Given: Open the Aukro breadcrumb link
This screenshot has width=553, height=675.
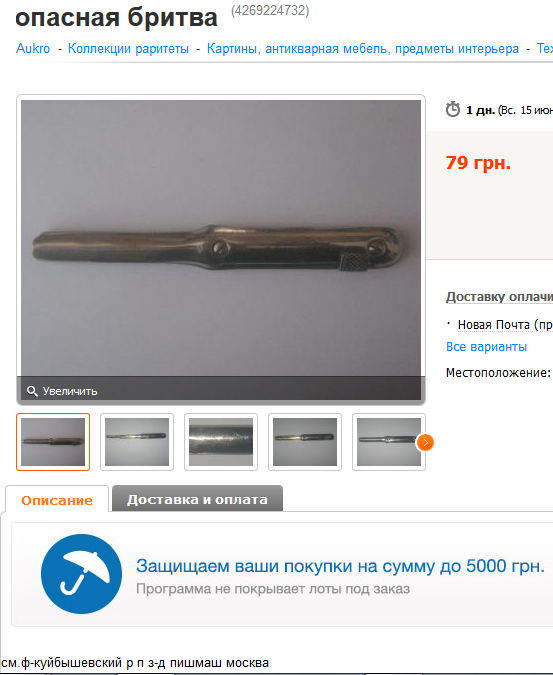Looking at the screenshot, I should (33, 49).
